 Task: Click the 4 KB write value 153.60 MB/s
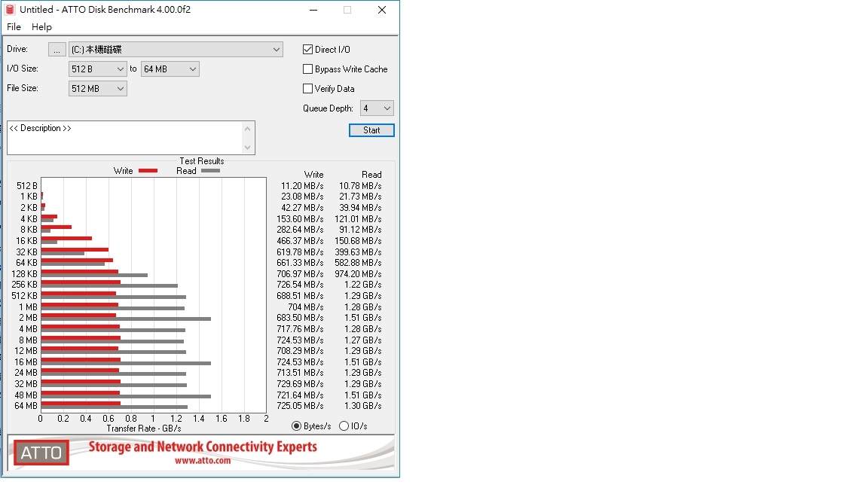(x=300, y=219)
